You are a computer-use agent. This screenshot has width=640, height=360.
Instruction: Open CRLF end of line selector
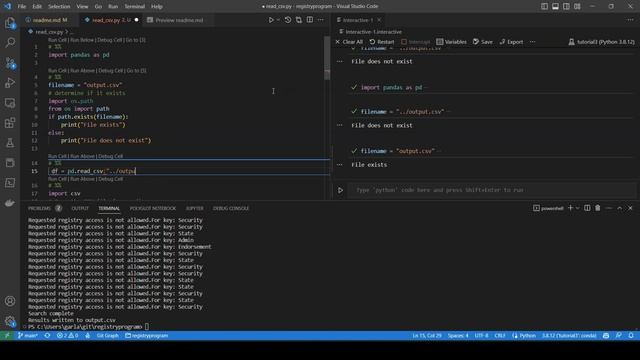pyautogui.click(x=500, y=336)
